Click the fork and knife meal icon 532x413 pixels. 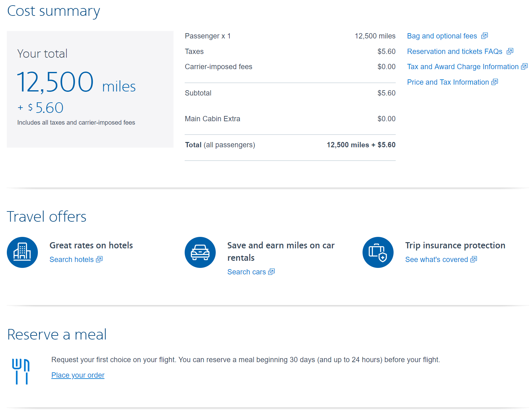click(x=21, y=371)
